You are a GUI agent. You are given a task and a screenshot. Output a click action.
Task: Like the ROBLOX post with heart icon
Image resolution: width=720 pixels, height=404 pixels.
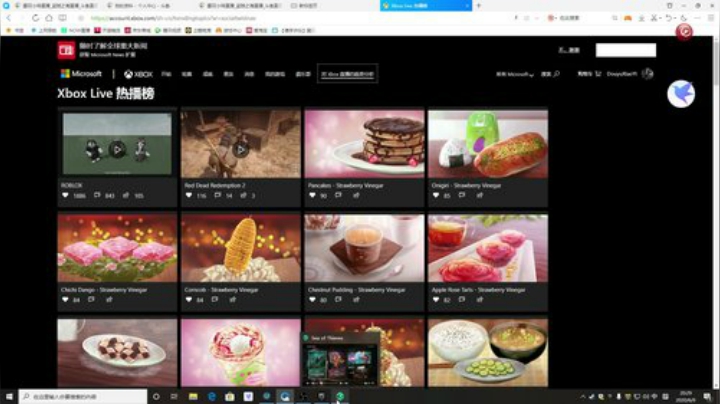pyautogui.click(x=65, y=196)
